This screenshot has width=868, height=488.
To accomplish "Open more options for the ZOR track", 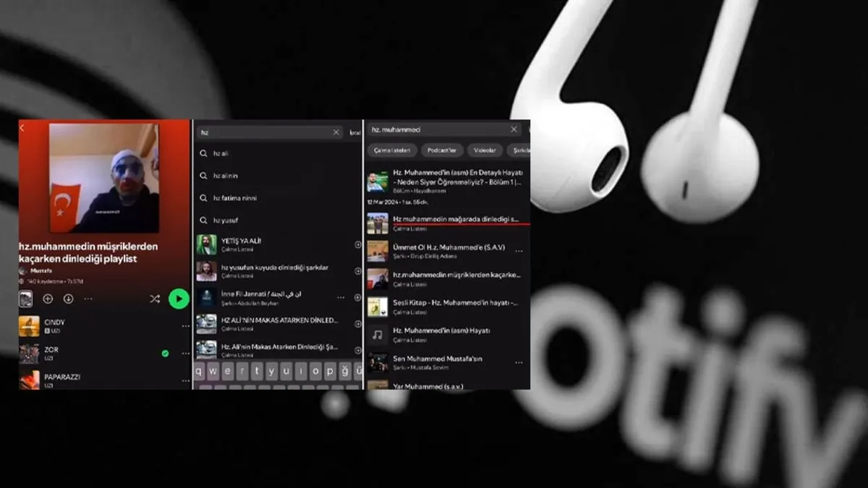I will click(185, 354).
